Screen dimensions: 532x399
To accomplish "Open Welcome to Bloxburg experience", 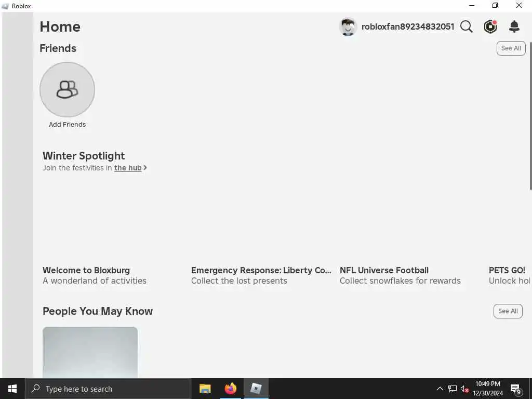I will pyautogui.click(x=86, y=270).
